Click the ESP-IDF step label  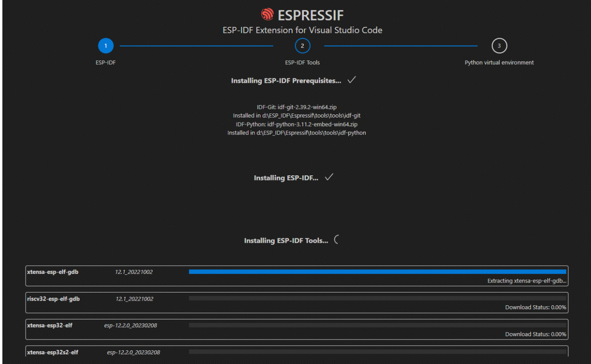coord(105,63)
